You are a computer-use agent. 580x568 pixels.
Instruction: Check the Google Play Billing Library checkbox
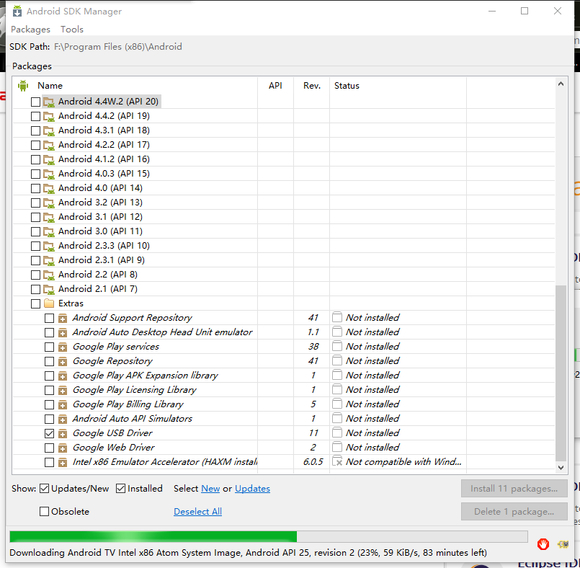[x=49, y=405]
